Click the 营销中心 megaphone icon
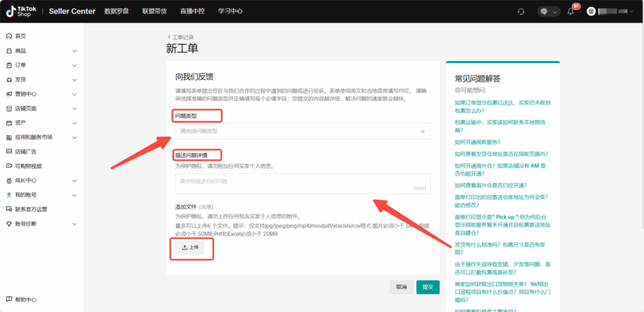 point(9,94)
